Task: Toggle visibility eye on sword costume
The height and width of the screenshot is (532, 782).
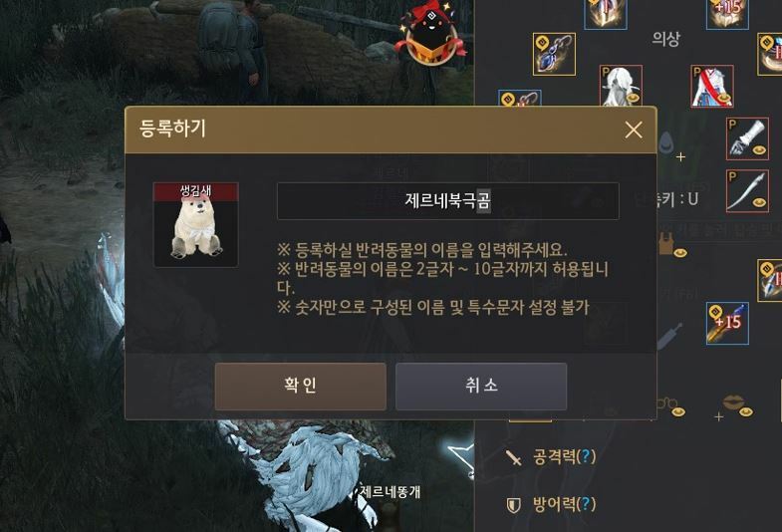Action: coord(759,202)
